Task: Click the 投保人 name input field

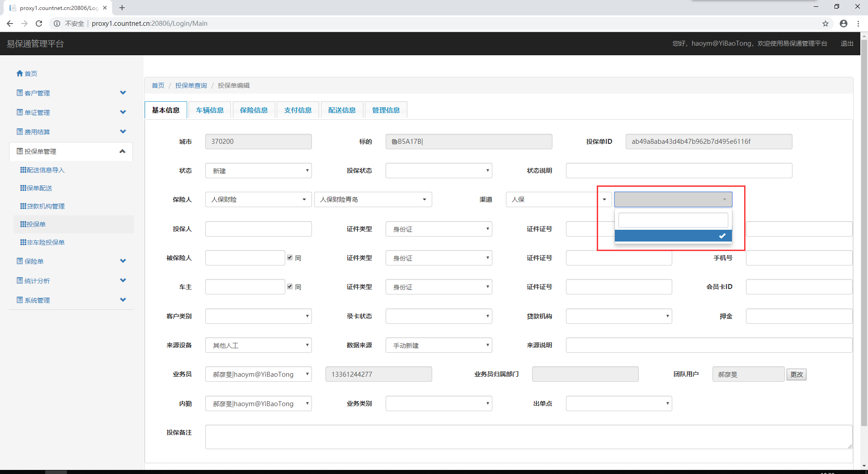Action: tap(258, 229)
